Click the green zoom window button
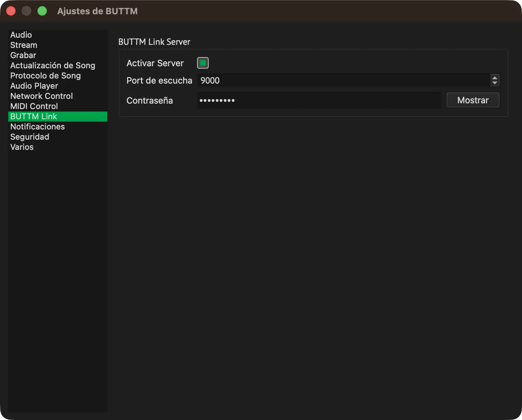The image size is (522, 420). point(42,11)
